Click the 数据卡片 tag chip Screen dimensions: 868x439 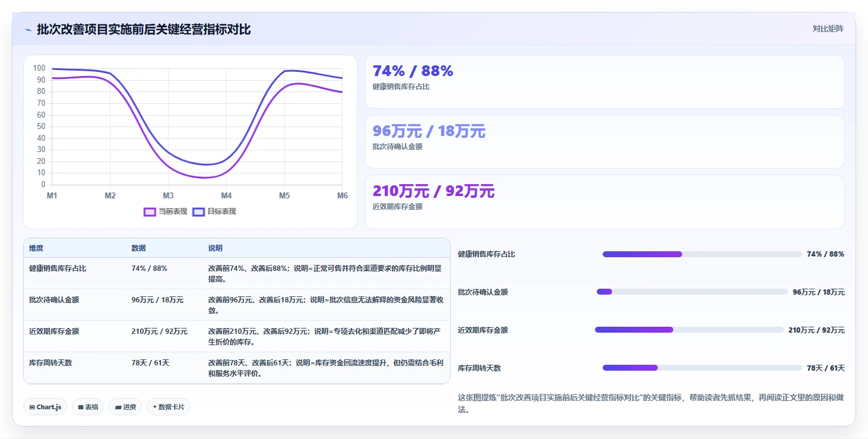tap(169, 407)
